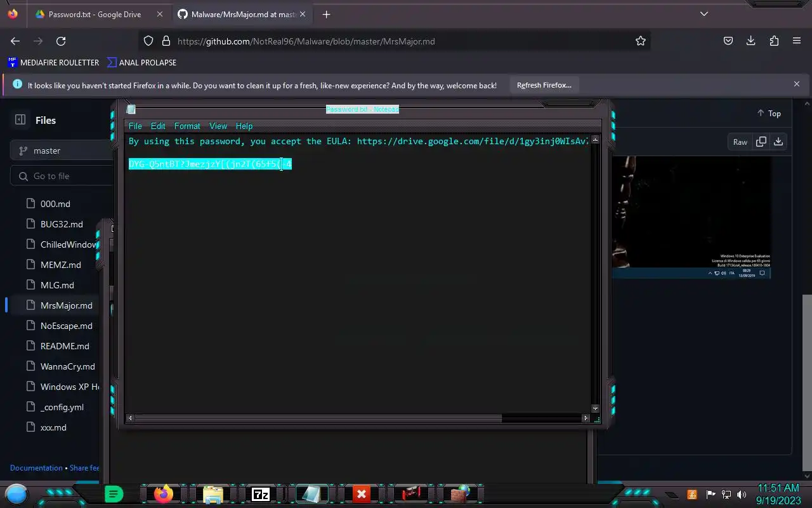Click the Notepad horizontal scrollbar thumb
This screenshot has height=508, width=812.
[318, 418]
